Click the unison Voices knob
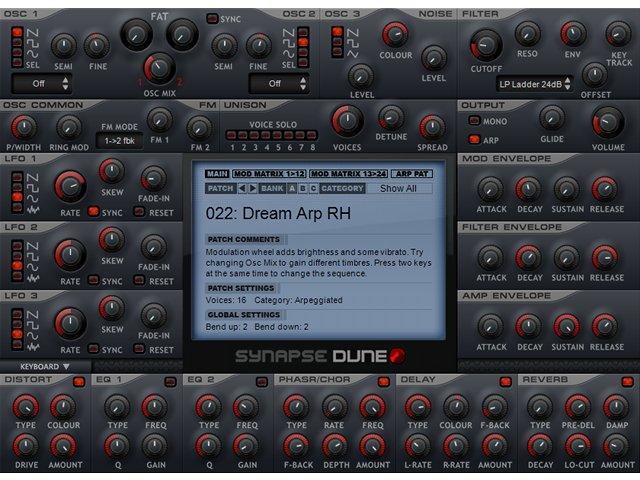This screenshot has height=480, width=640. (x=347, y=121)
